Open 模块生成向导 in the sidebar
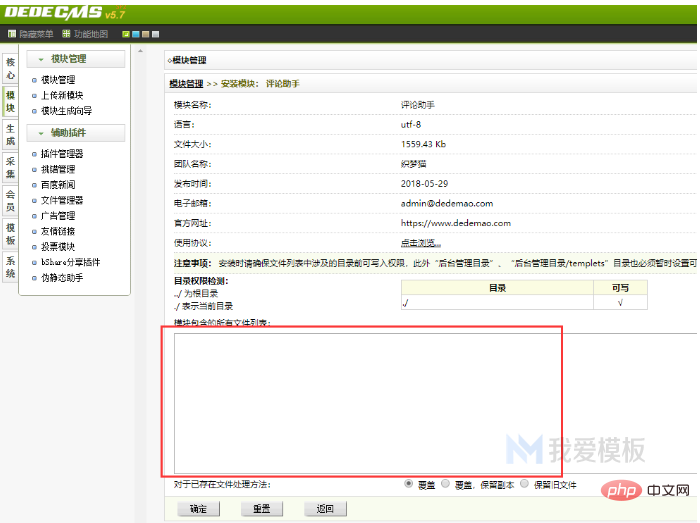 (67, 111)
